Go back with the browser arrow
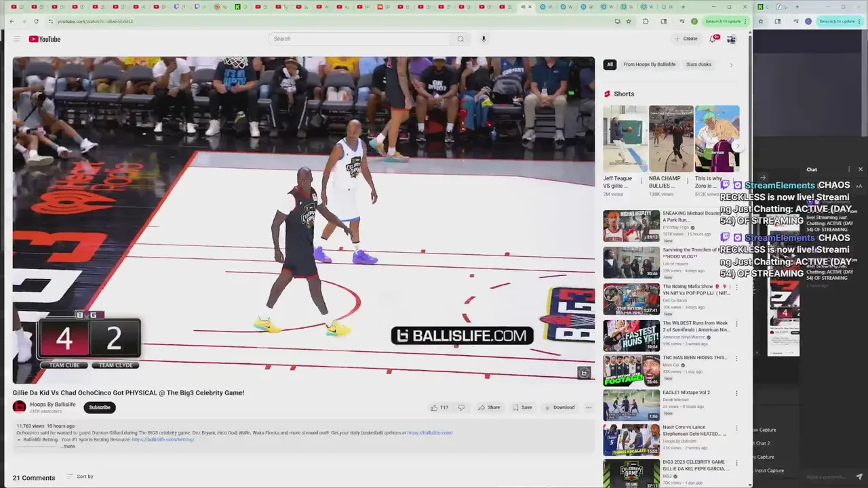Viewport: 868px width, 488px height. pyautogui.click(x=12, y=21)
